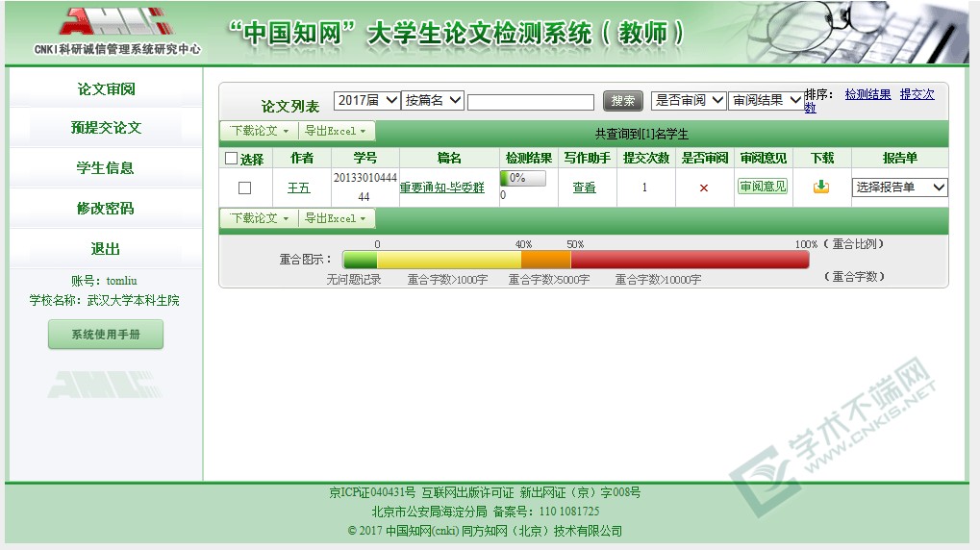Expand the top 导出Excel dropdown button
Viewport: 980px width, 550px height.
(337, 131)
